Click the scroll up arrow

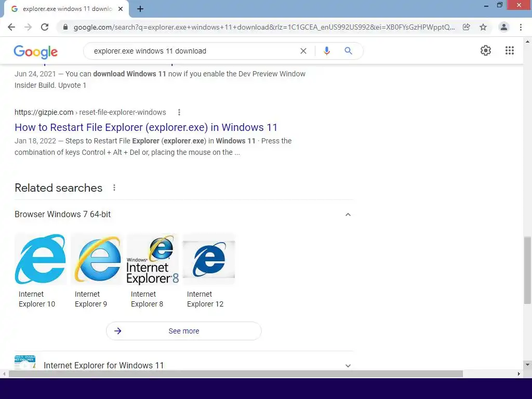coord(527,42)
